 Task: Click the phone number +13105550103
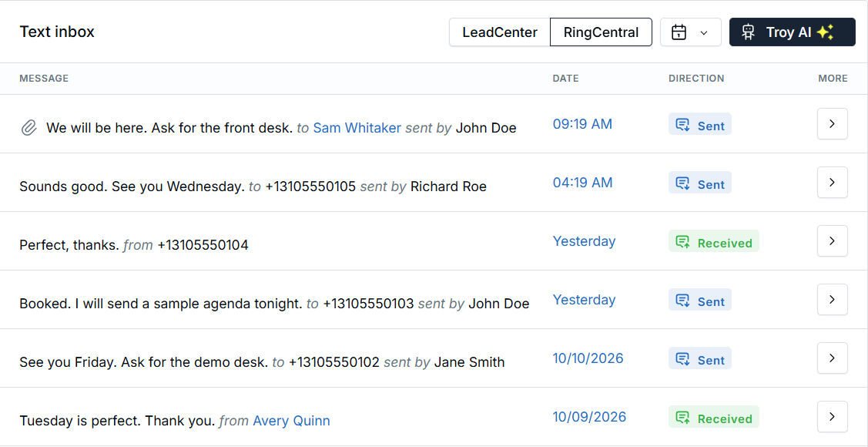coord(369,304)
